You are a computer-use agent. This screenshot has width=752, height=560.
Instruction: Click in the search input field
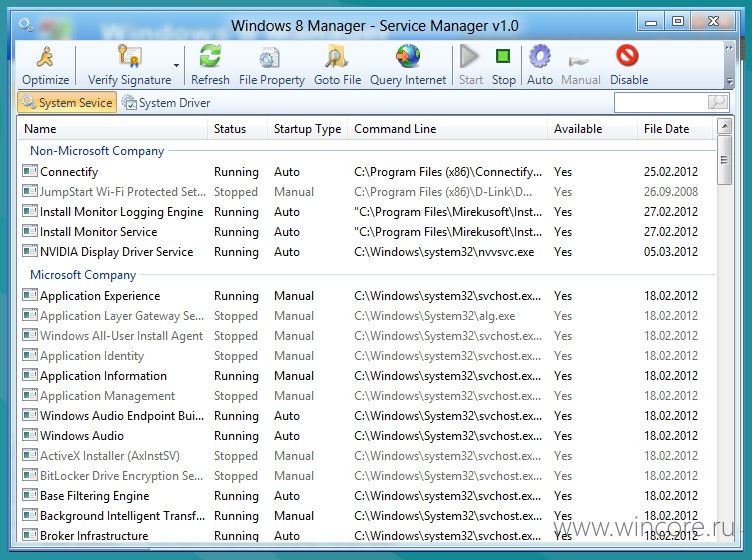661,102
